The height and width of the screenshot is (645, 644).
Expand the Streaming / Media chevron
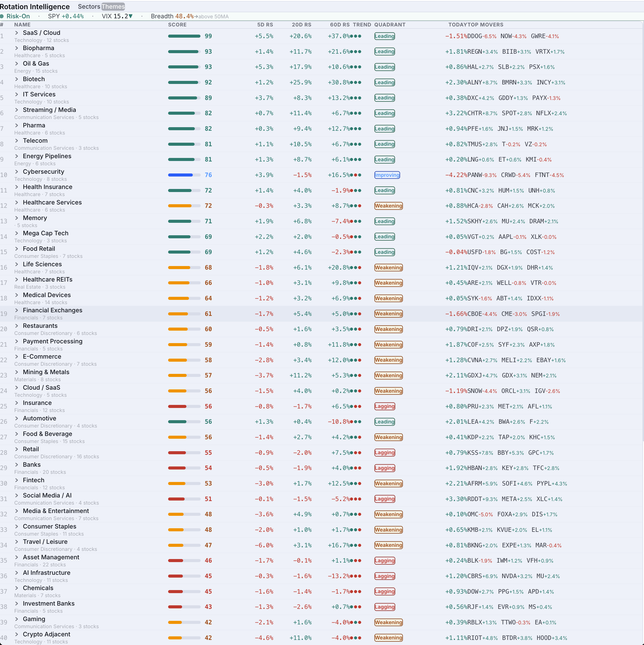17,110
